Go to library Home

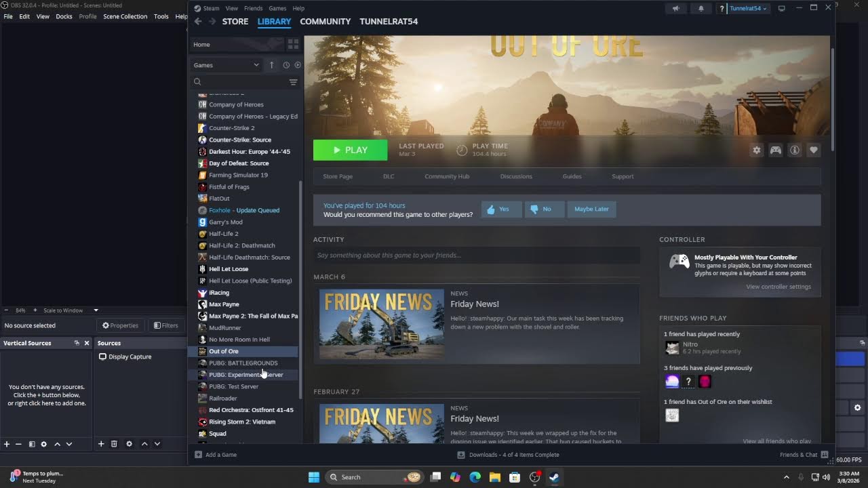[237, 44]
